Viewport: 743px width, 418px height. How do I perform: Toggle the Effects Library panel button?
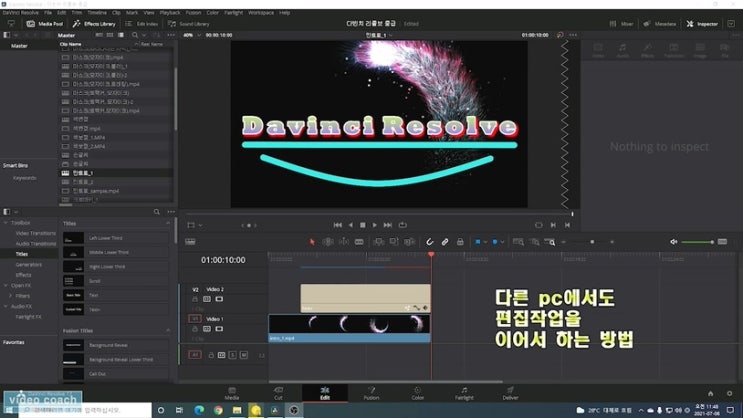(94, 24)
